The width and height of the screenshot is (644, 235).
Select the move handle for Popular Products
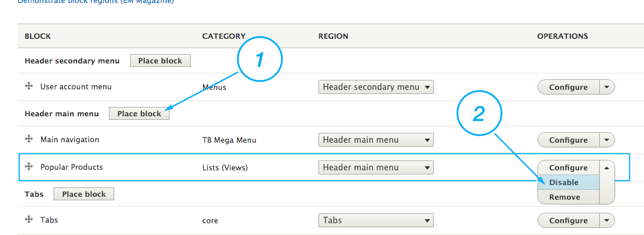pyautogui.click(x=29, y=166)
